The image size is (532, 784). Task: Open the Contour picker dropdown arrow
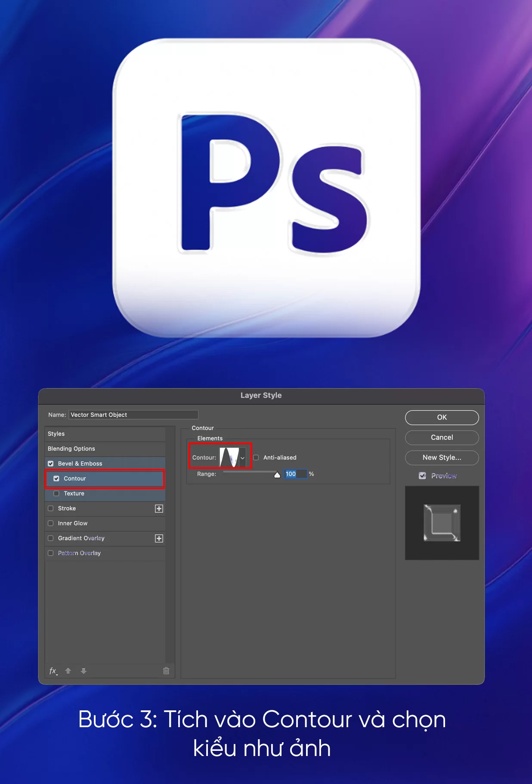click(243, 458)
